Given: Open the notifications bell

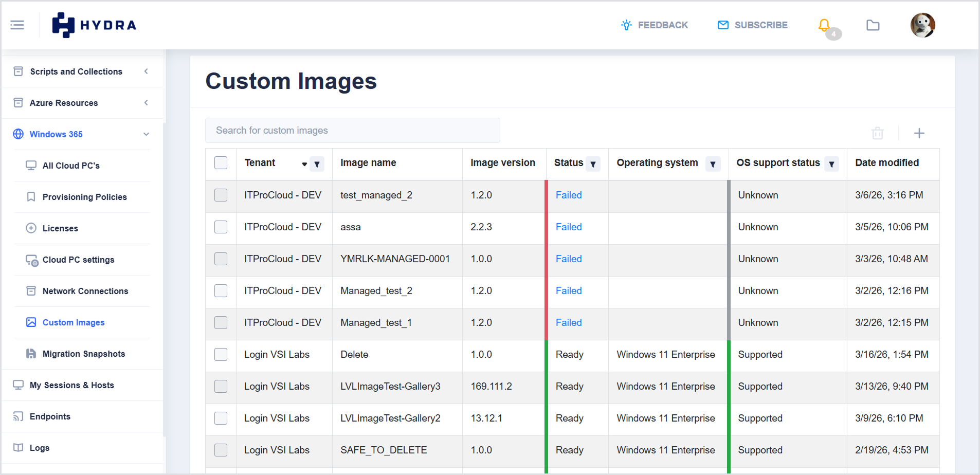Looking at the screenshot, I should (824, 25).
